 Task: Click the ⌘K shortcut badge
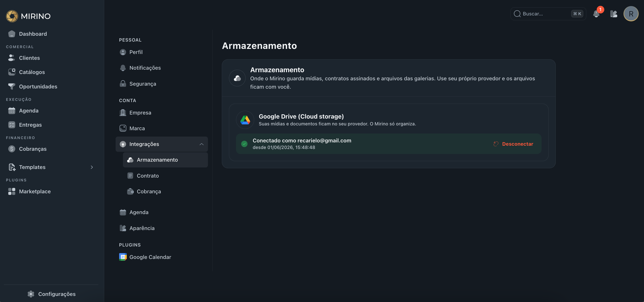coord(577,14)
